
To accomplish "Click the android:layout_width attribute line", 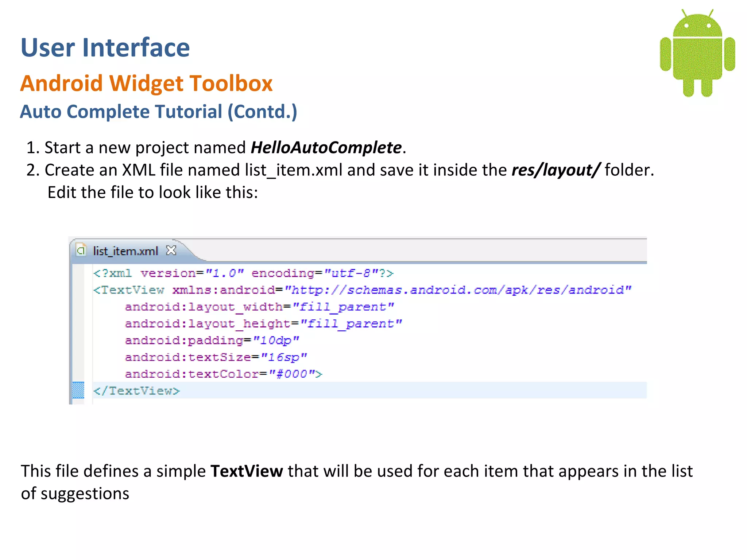I will [259, 307].
